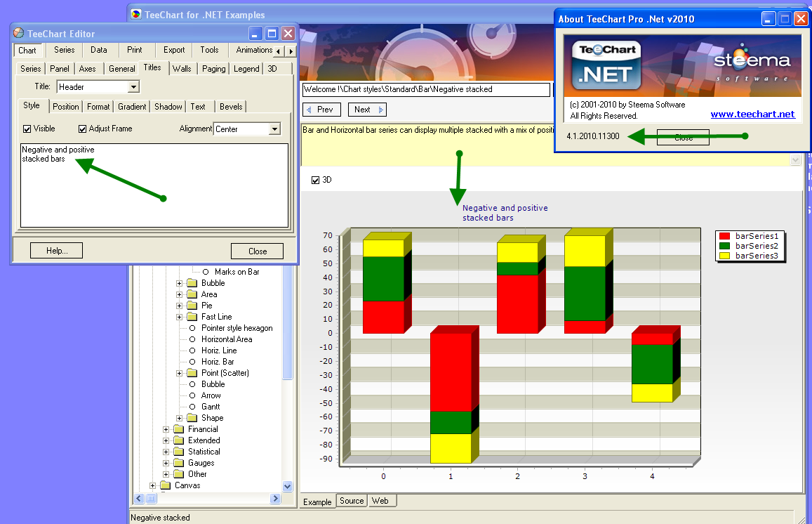Expand the Statistical node's plus box
Image resolution: width=812 pixels, height=524 pixels.
(x=166, y=452)
